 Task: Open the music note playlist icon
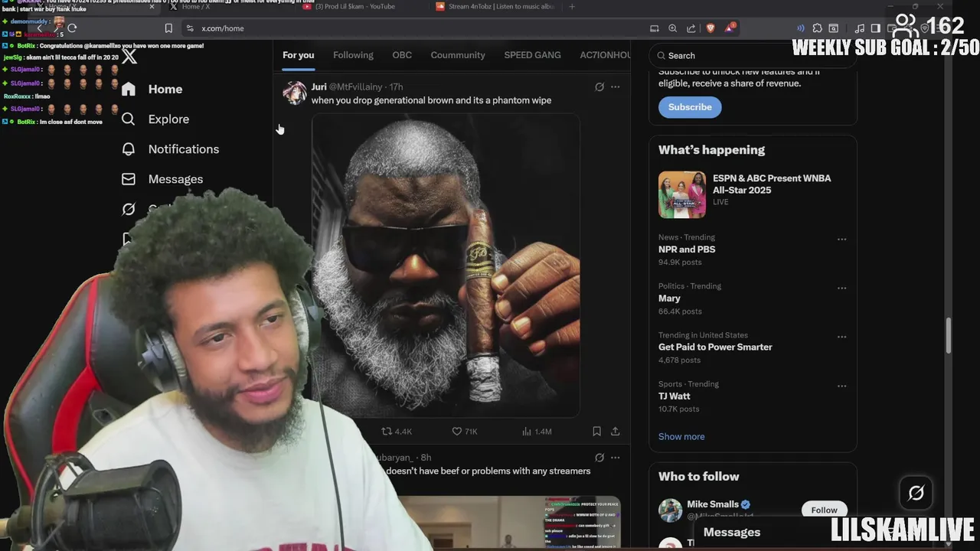860,28
